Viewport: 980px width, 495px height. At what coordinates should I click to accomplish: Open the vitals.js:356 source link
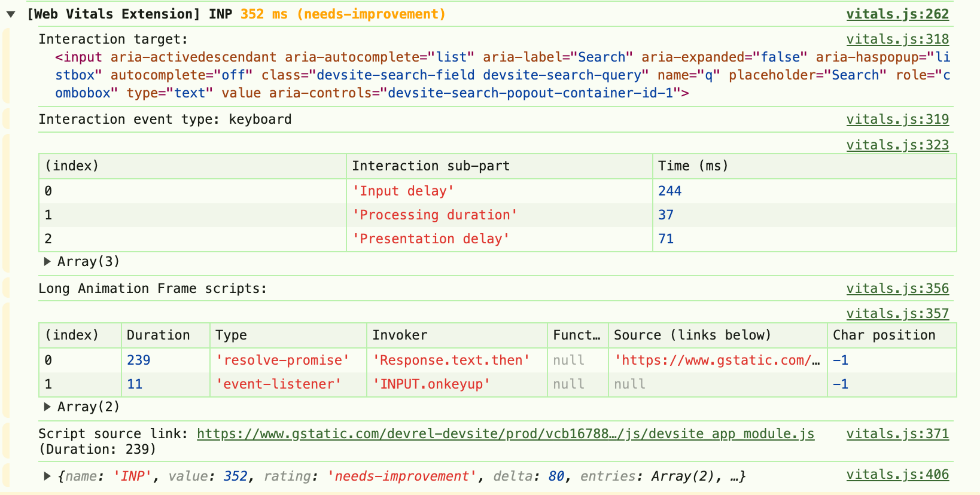pos(897,289)
